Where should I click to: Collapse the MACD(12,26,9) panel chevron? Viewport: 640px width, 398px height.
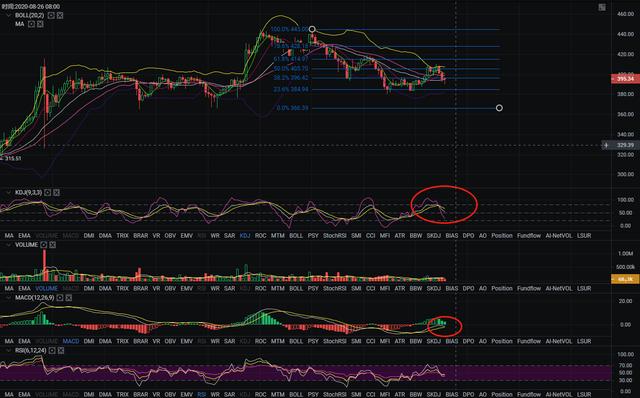8,298
